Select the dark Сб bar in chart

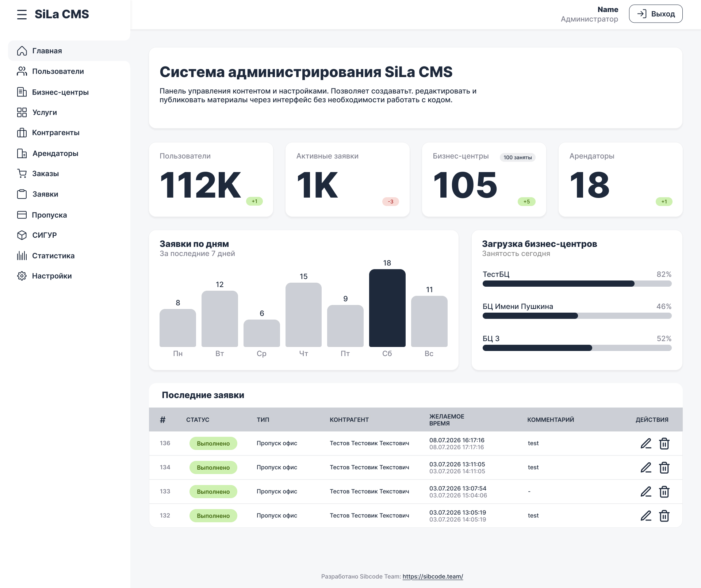point(387,308)
